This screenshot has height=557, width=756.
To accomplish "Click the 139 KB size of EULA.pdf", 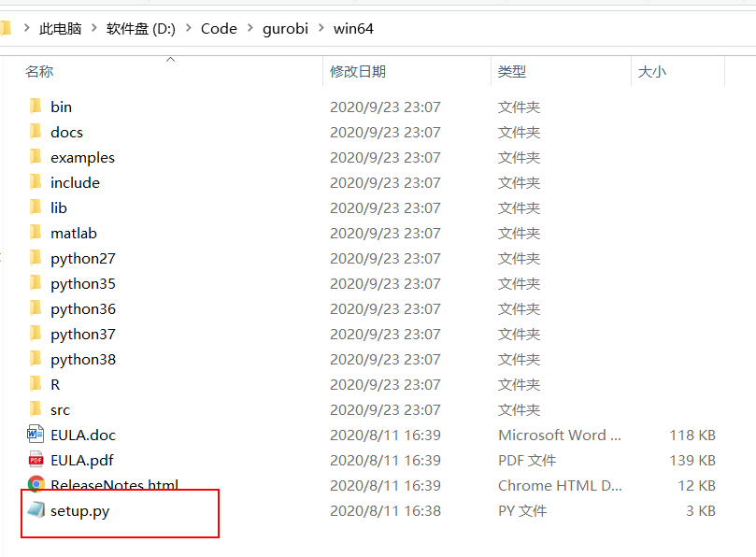I will pyautogui.click(x=692, y=460).
